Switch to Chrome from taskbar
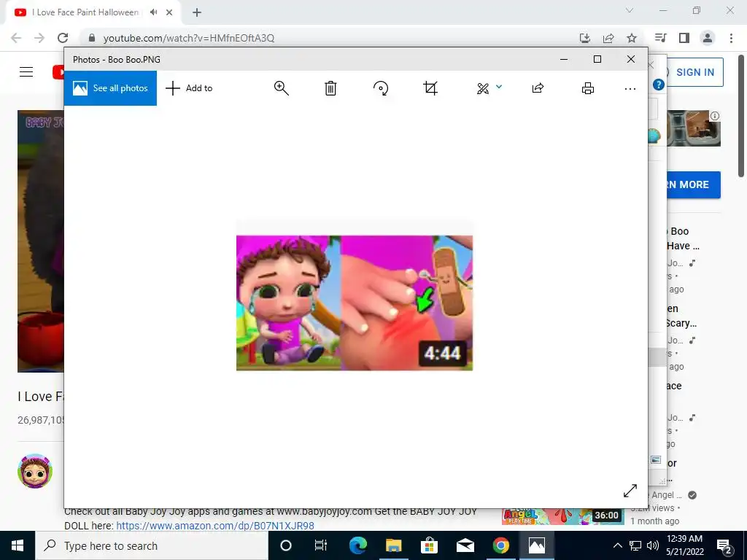 (500, 545)
